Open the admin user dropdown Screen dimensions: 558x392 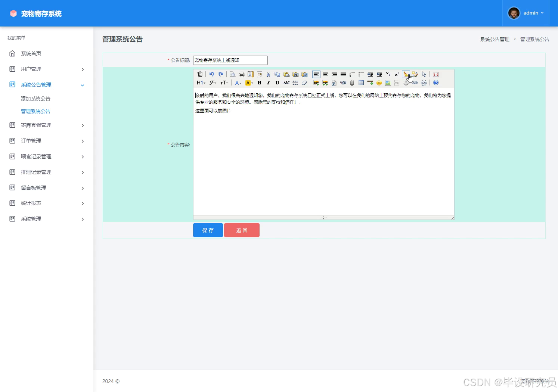click(526, 13)
